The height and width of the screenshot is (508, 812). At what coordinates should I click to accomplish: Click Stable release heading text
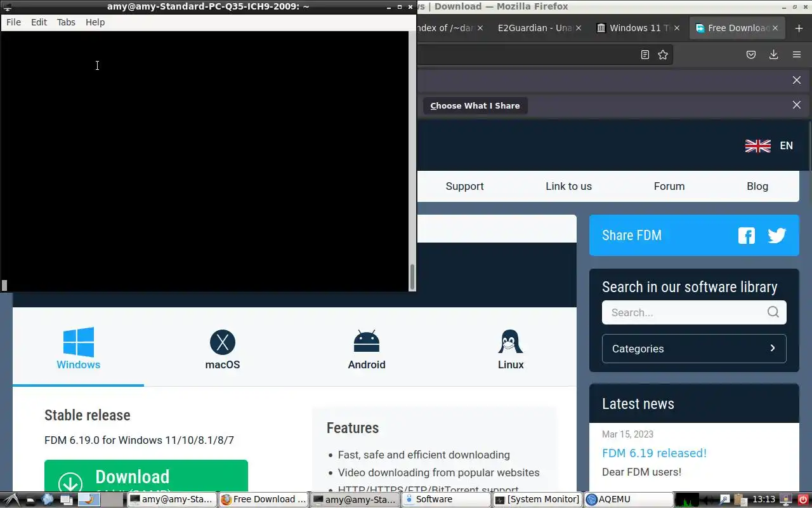[88, 415]
